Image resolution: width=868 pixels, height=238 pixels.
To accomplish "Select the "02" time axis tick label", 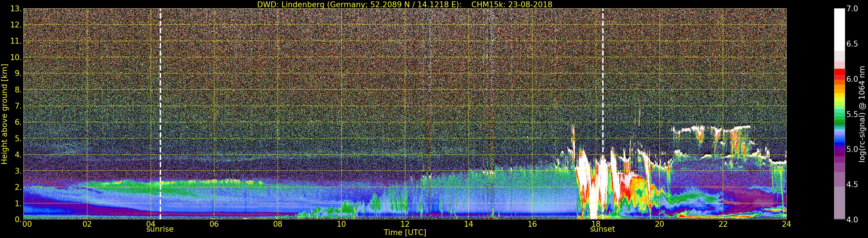I will (x=87, y=224).
